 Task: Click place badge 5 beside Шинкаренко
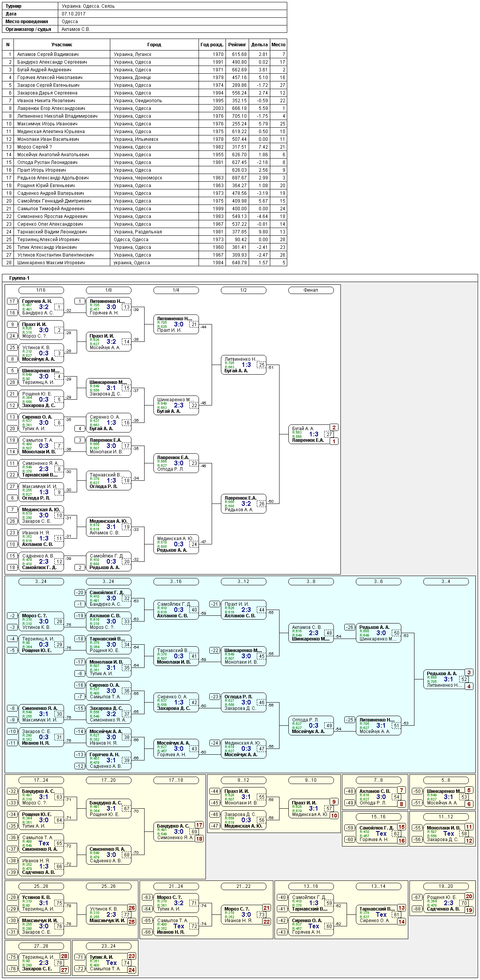tap(469, 790)
